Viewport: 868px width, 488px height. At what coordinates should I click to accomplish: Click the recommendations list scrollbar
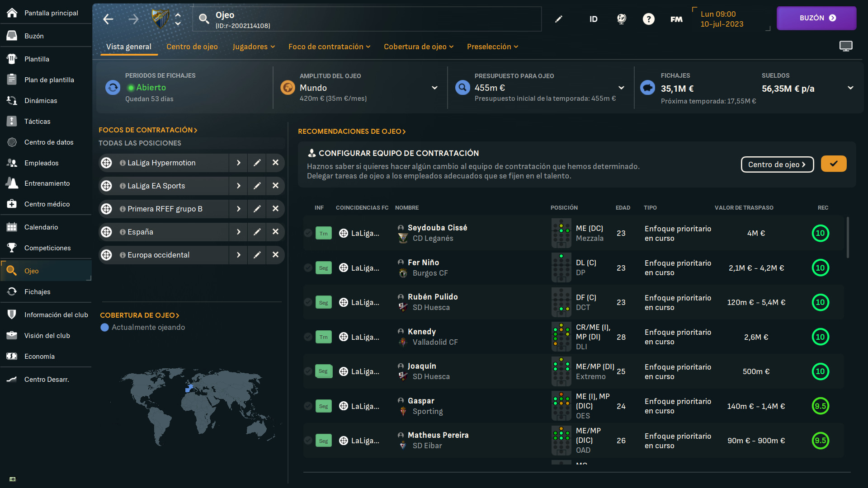point(848,238)
